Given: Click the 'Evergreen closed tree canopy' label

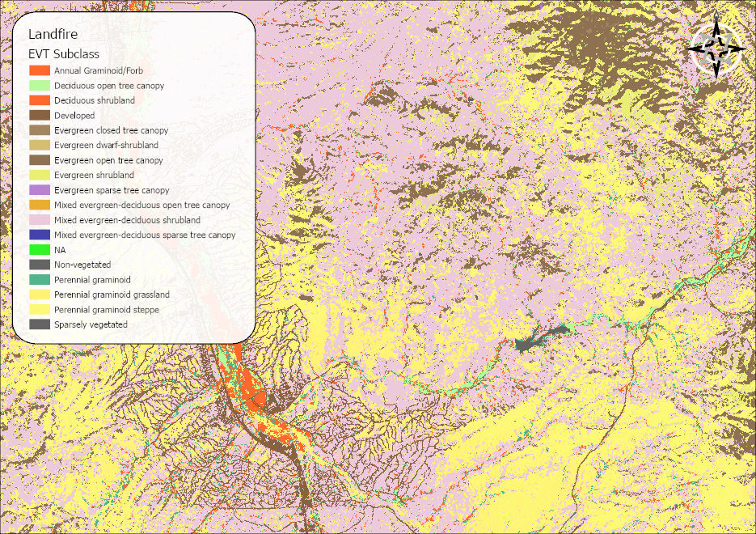Looking at the screenshot, I should point(111,130).
